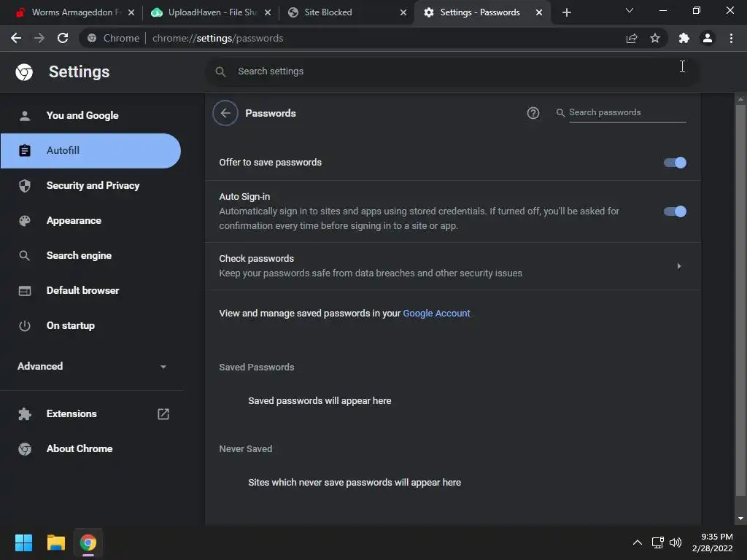Click the magnifier icon beside Search passwords

(560, 112)
